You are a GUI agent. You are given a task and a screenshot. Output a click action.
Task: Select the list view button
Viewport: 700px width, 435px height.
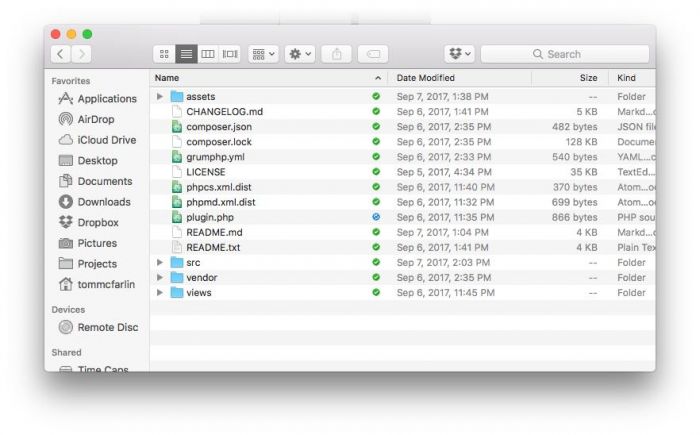point(186,54)
